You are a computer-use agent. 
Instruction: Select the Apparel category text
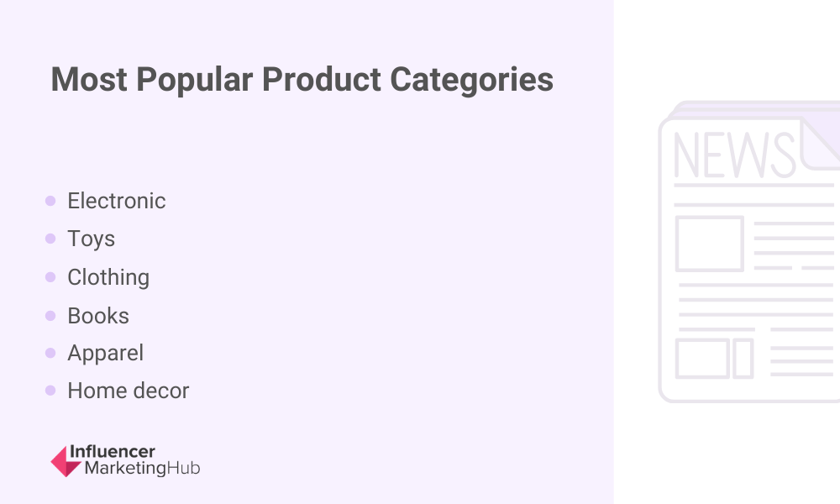pyautogui.click(x=106, y=354)
